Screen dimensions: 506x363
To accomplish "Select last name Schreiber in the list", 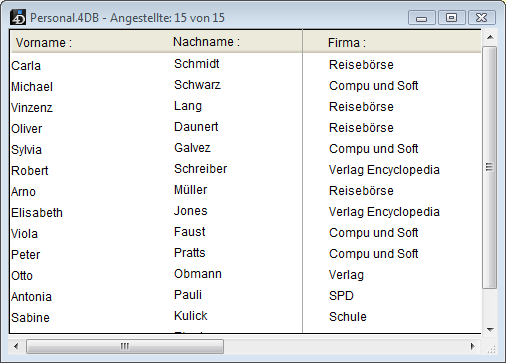I will tap(200, 169).
